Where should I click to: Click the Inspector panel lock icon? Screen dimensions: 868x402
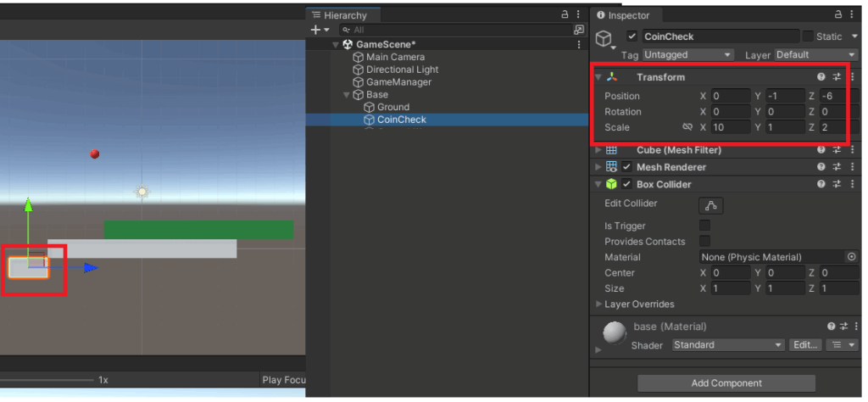(x=838, y=14)
